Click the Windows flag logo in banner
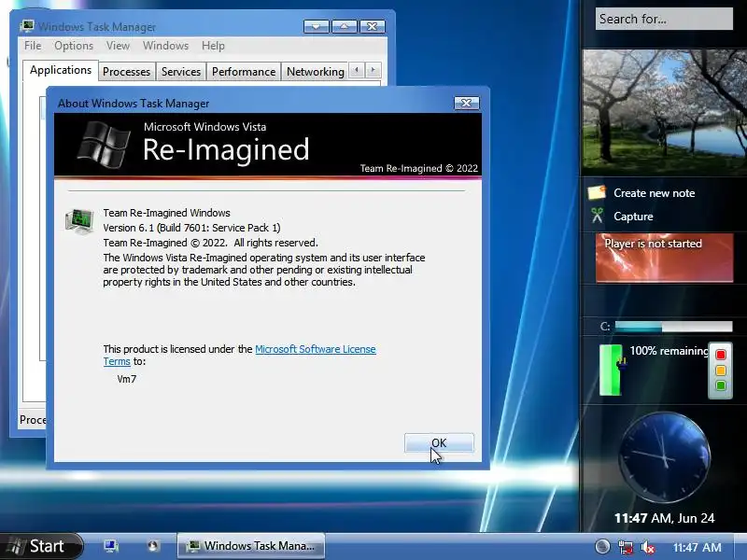 point(104,146)
